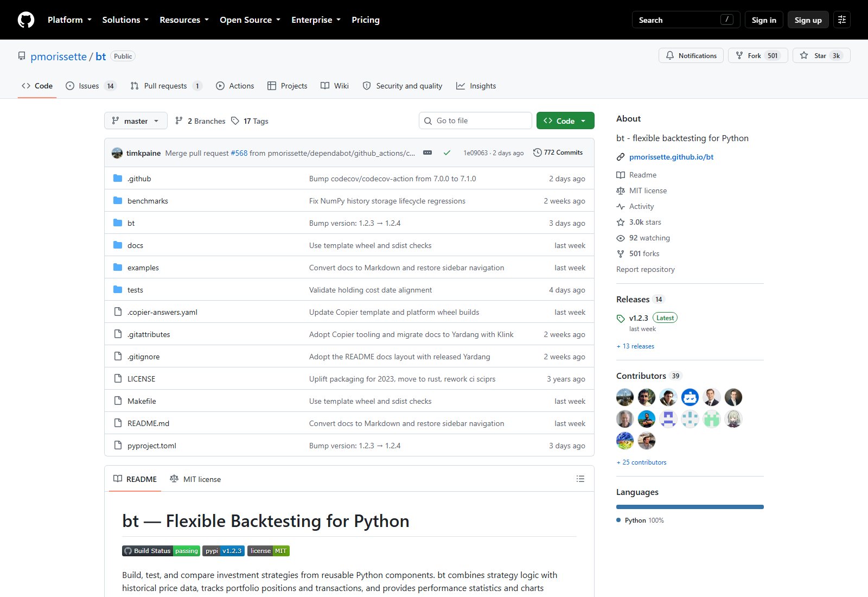Click the pypi v1.2.3 badge
This screenshot has width=868, height=597.
click(x=224, y=551)
